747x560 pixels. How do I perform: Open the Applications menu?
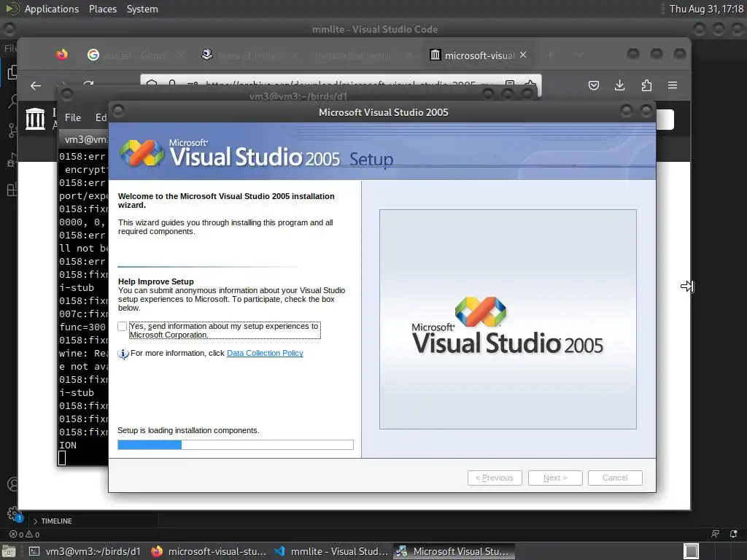coord(52,9)
